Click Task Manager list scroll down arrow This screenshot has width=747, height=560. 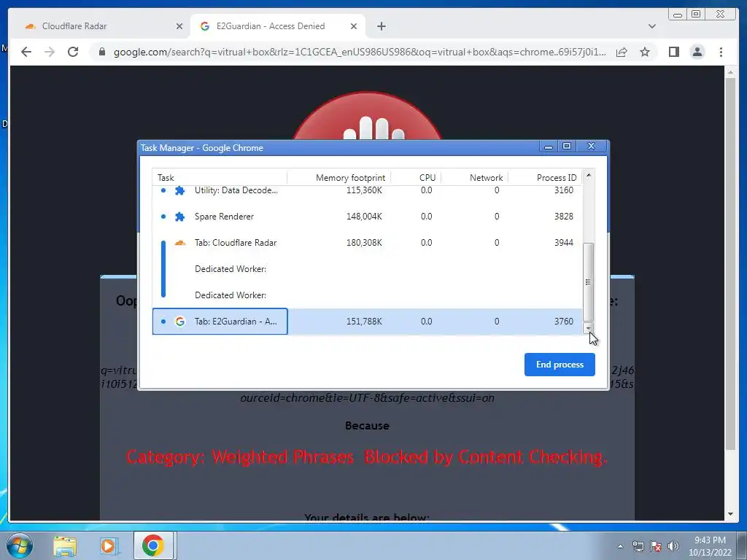pos(589,329)
